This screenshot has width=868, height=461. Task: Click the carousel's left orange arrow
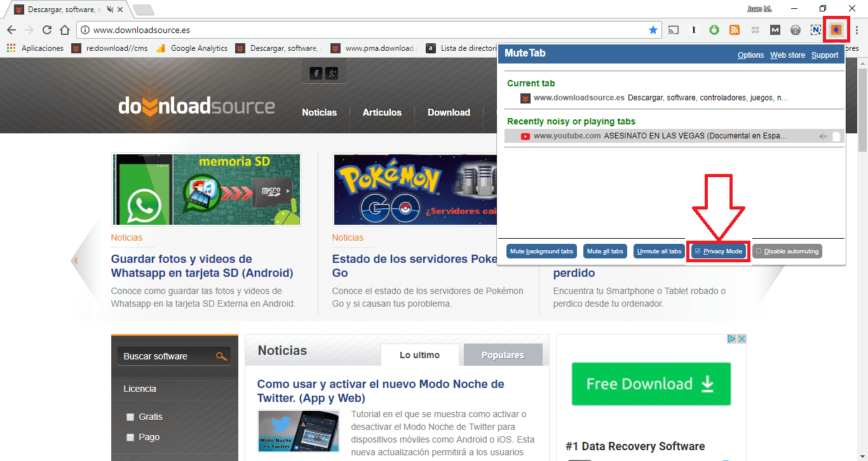(76, 260)
